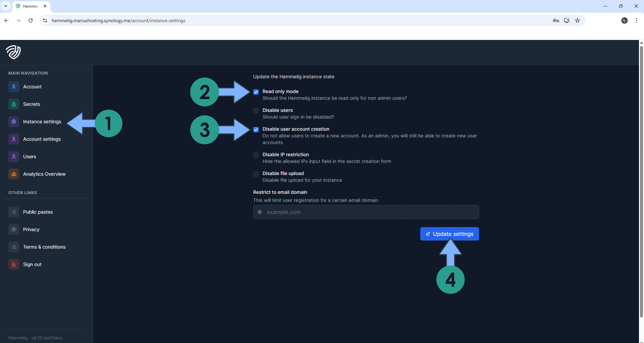Click the Public pastes list icon

[14, 212]
